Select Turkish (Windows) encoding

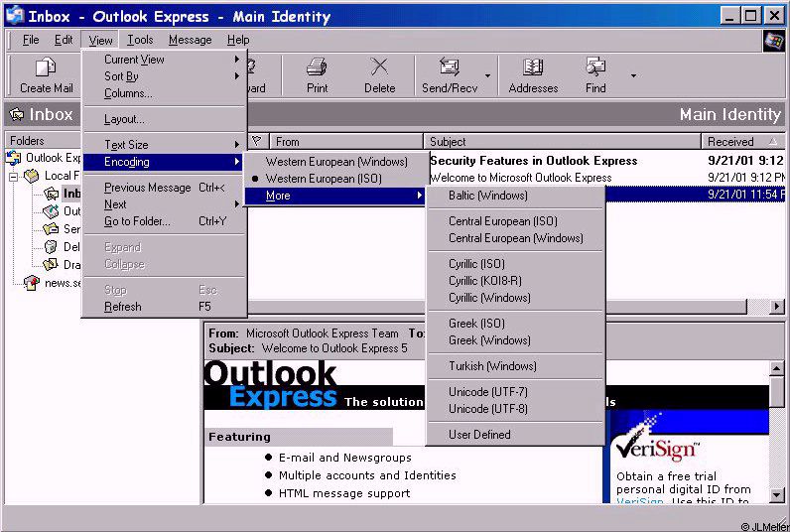515,366
